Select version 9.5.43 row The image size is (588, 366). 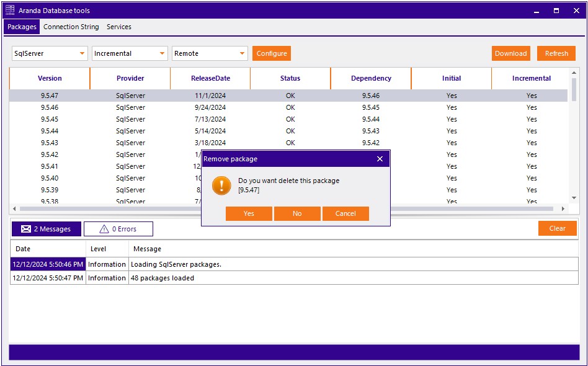pyautogui.click(x=288, y=143)
